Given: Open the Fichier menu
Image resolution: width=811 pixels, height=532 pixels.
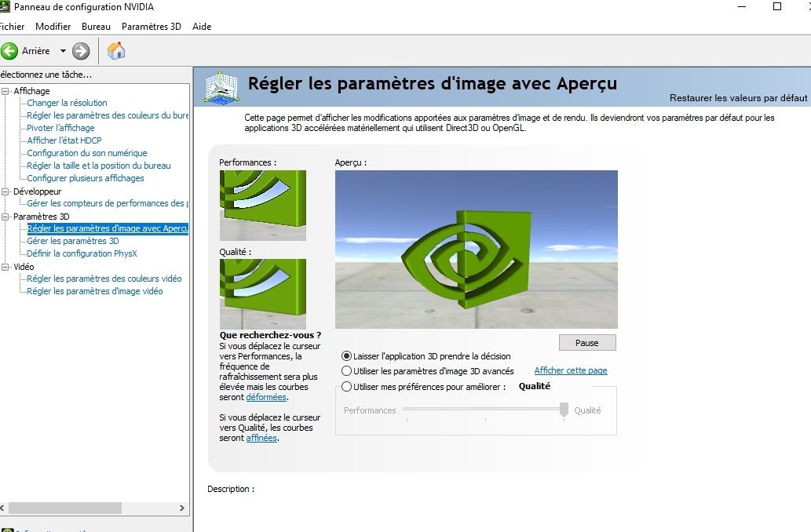Looking at the screenshot, I should (x=11, y=27).
